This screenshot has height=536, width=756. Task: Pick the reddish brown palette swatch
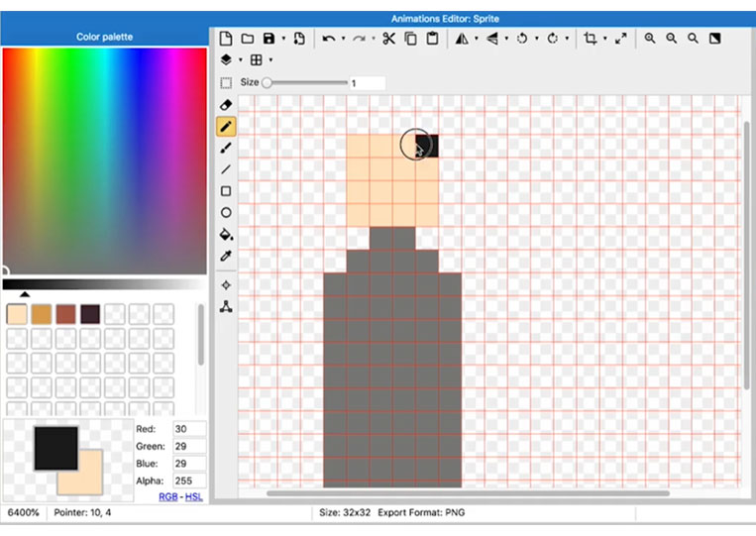coord(65,314)
